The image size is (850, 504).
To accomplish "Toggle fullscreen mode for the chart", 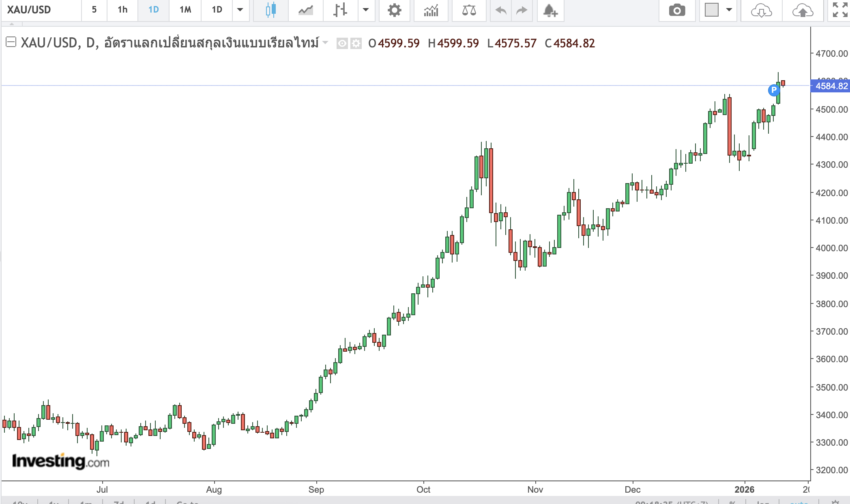I will [840, 10].
